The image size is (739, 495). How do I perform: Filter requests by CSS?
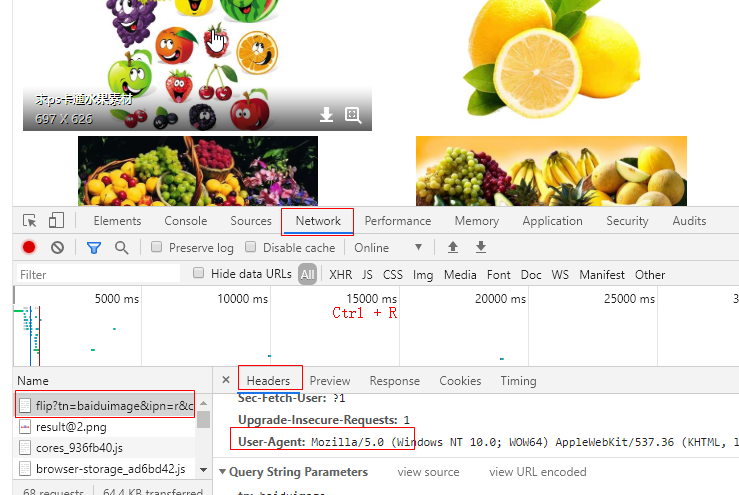click(393, 275)
